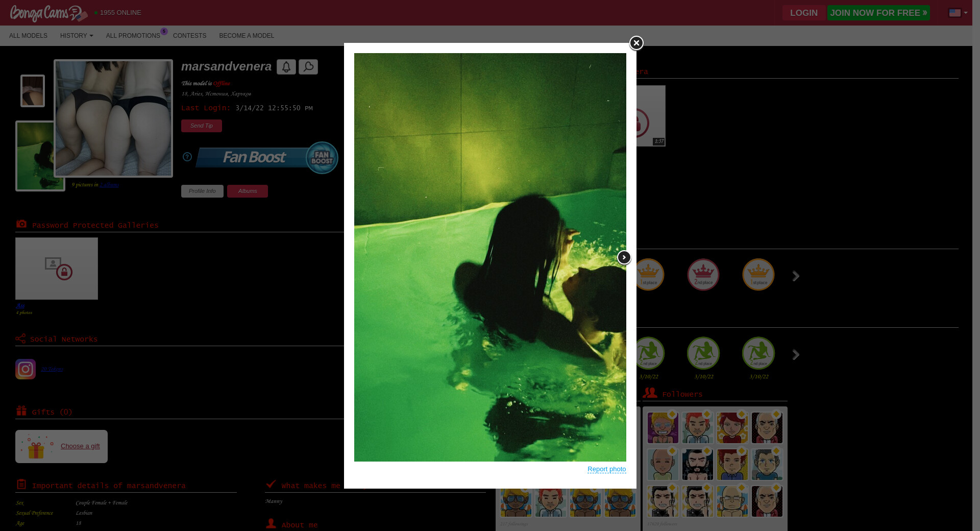This screenshot has height=531, width=980.
Task: Open the BongaCams logo home link
Action: pos(48,13)
